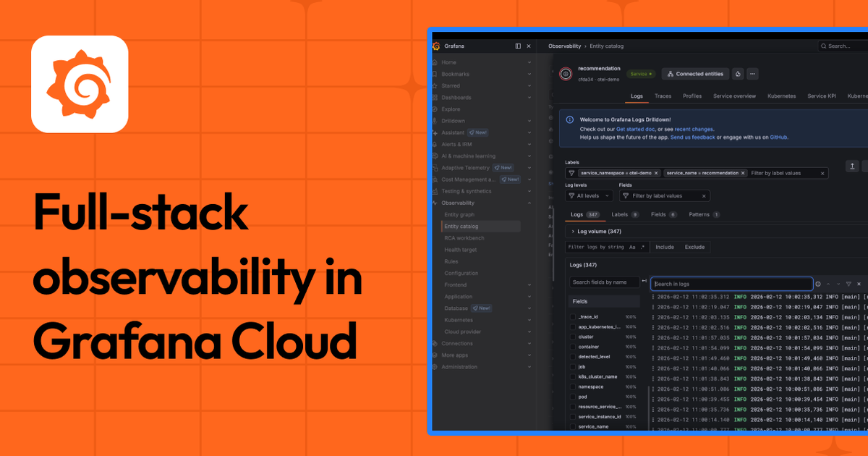Open the Connections sidebar item
This screenshot has width=868, height=456.
tap(457, 343)
